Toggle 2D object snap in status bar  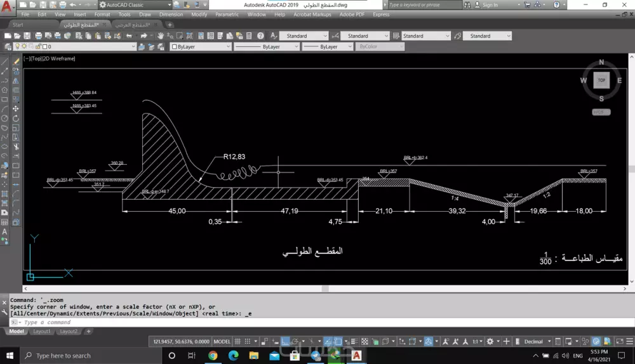[338, 341]
